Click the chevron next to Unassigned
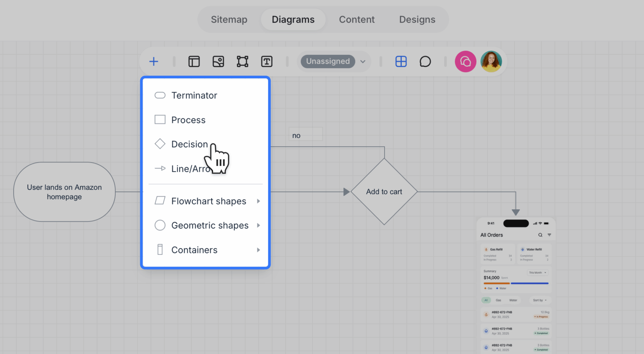 (x=363, y=62)
